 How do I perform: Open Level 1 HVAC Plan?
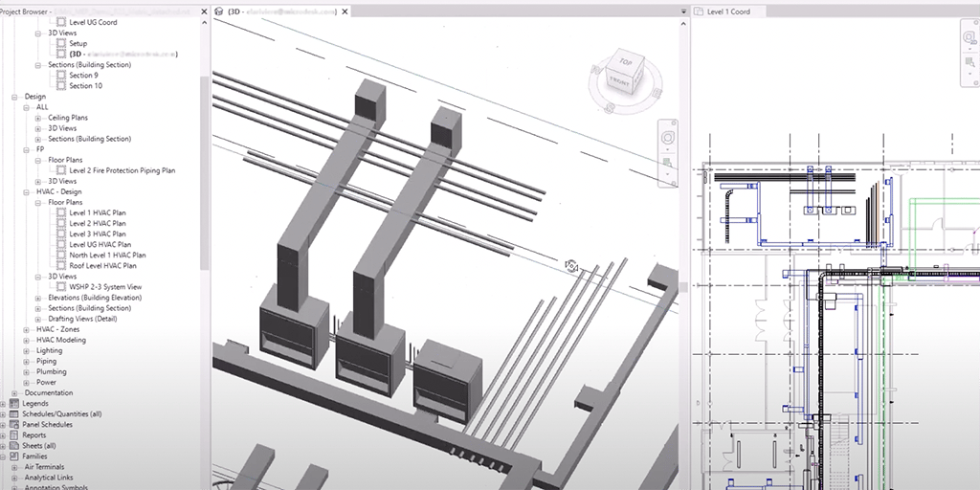[98, 212]
